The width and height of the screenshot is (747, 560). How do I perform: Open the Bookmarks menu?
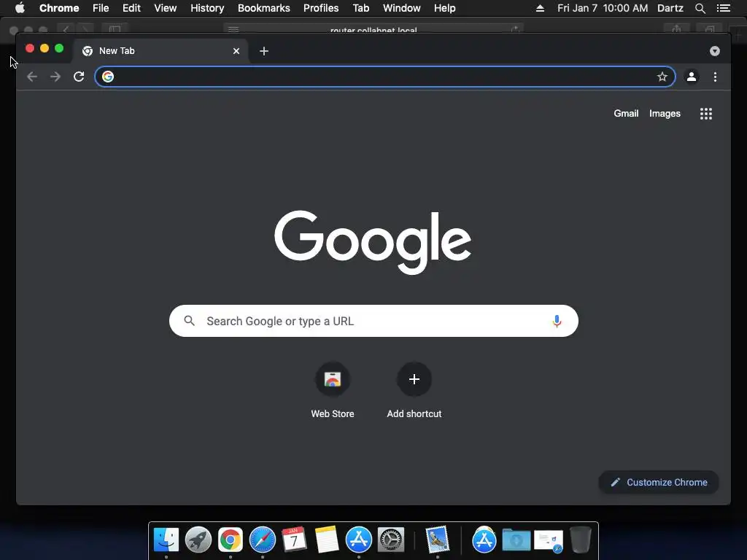263,8
